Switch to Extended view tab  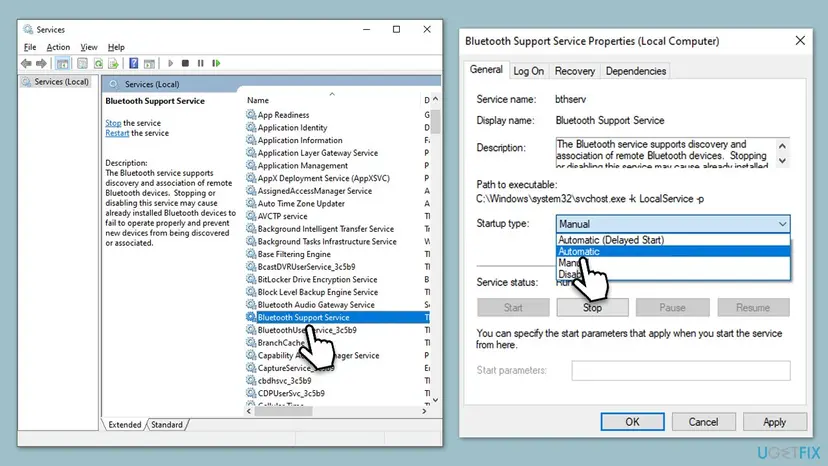pos(125,424)
